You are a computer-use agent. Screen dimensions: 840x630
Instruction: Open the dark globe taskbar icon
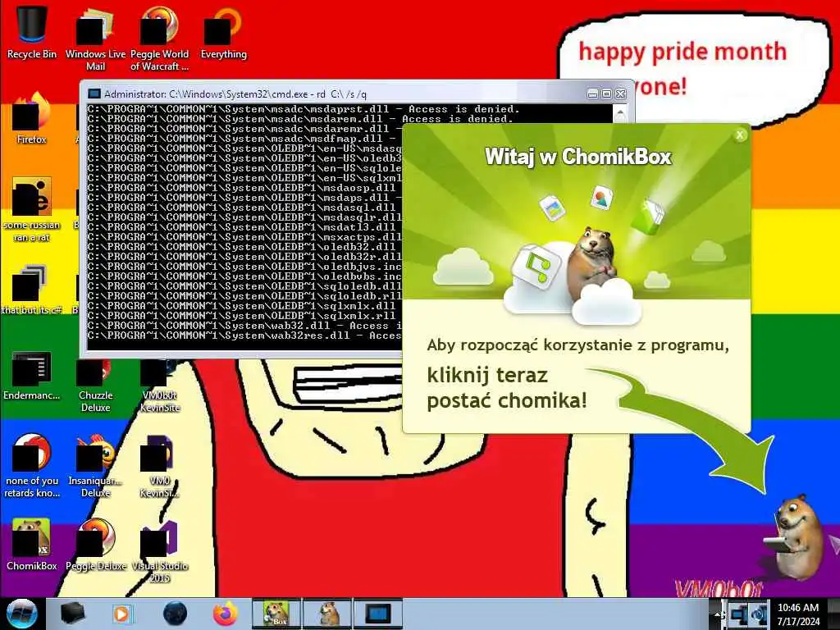[175, 614]
